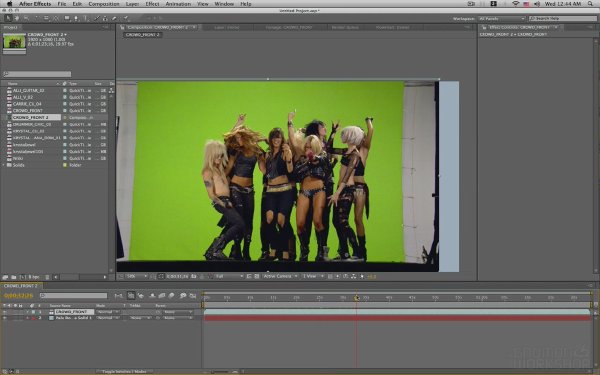Switch to Flowchart tab
The width and height of the screenshot is (600, 375).
click(x=392, y=28)
